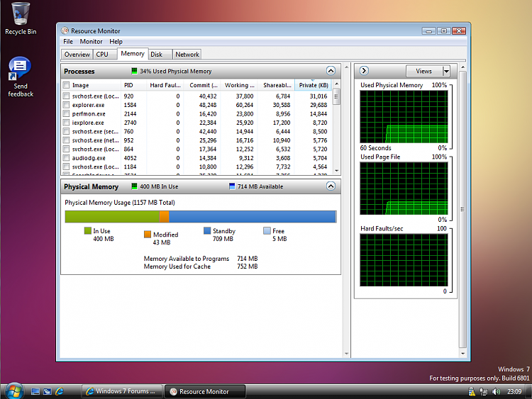Sort by the Hard Faults column header

pos(165,85)
